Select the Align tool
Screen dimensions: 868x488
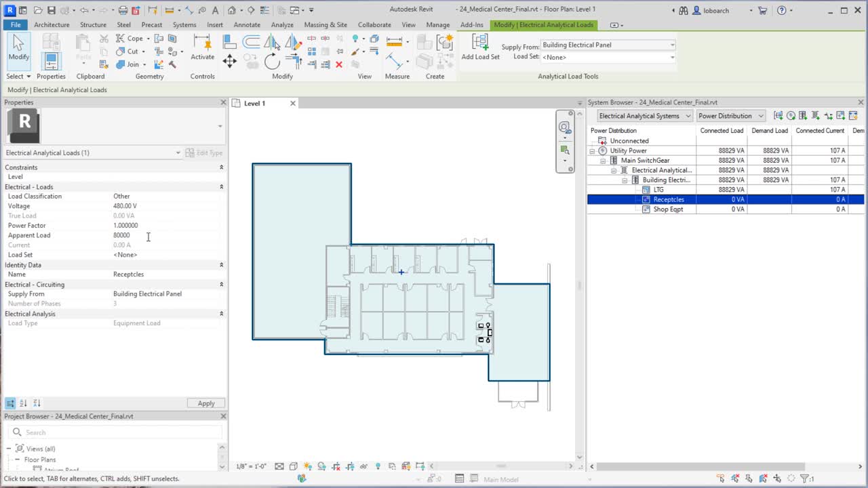(230, 42)
